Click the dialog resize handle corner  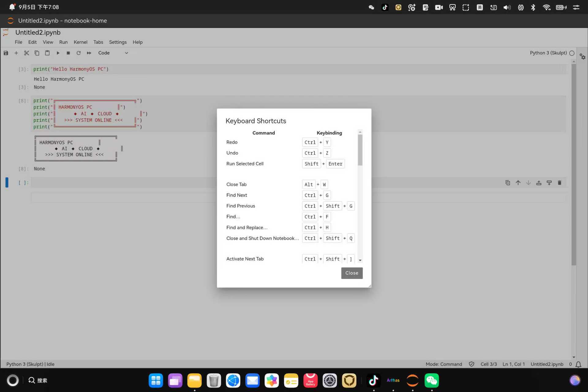[x=370, y=286]
